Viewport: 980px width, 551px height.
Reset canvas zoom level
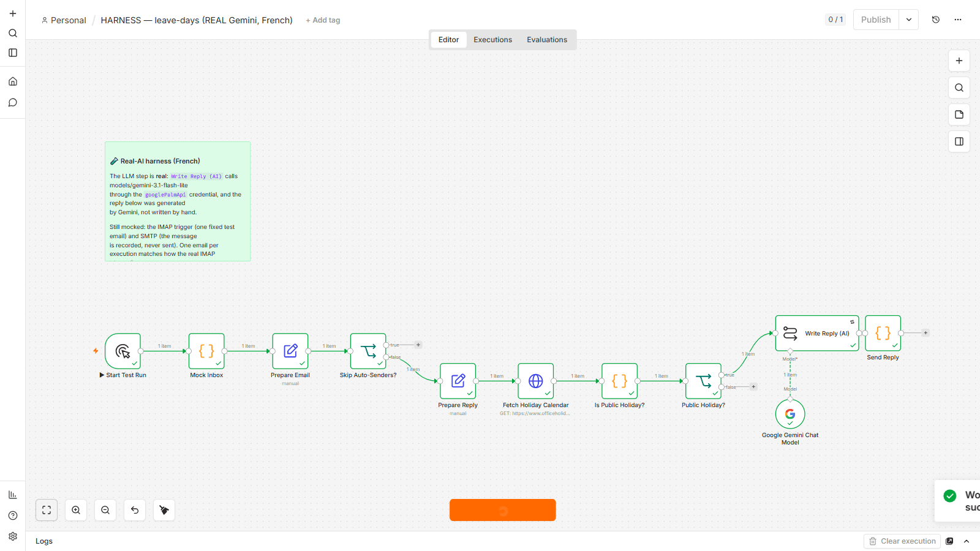pos(135,510)
